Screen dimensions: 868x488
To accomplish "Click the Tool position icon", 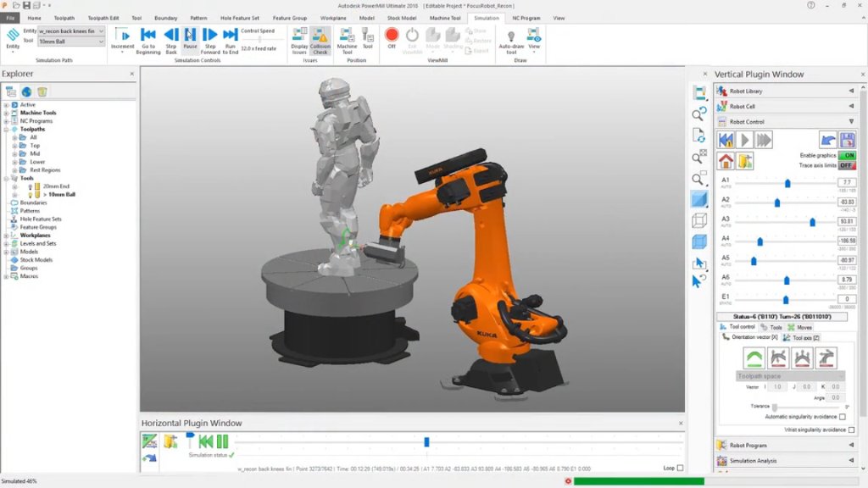I will point(368,36).
